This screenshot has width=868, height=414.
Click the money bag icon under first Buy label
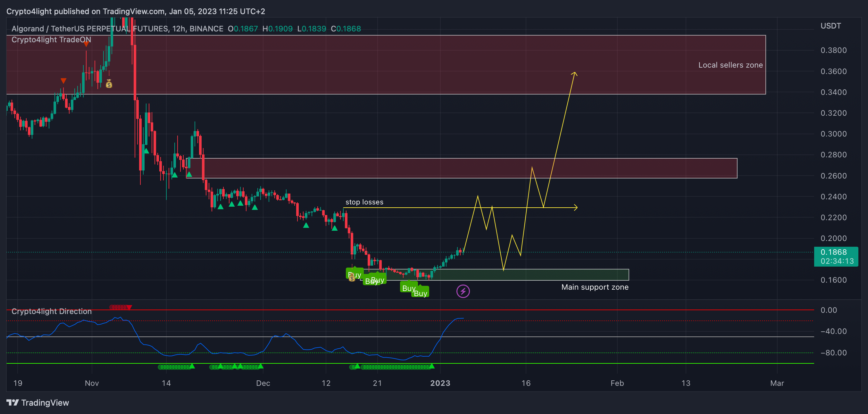pos(352,278)
